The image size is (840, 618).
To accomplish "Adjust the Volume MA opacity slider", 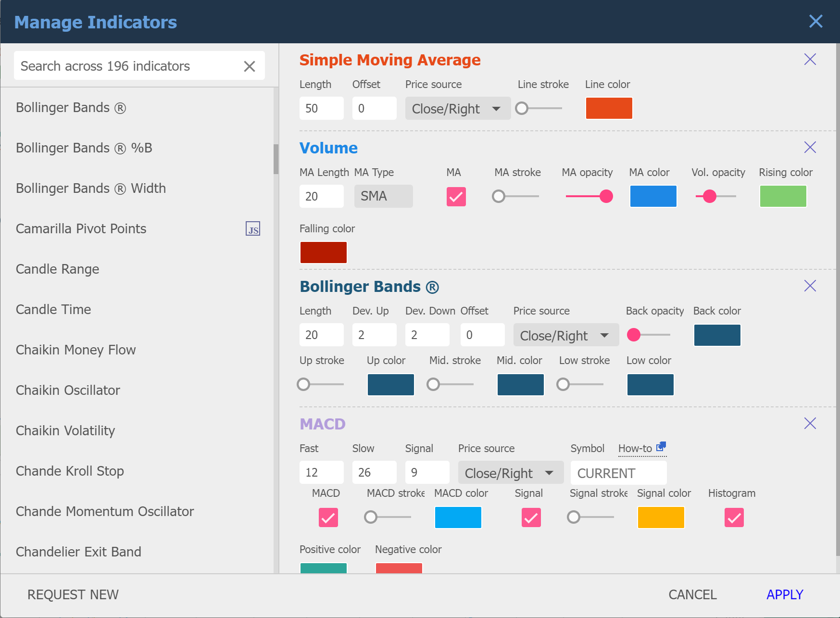I will pyautogui.click(x=589, y=196).
